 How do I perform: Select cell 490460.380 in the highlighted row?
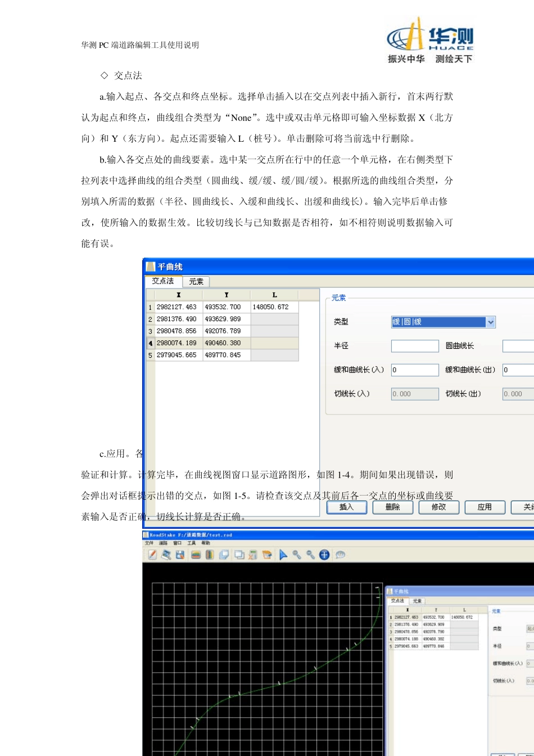click(x=227, y=343)
